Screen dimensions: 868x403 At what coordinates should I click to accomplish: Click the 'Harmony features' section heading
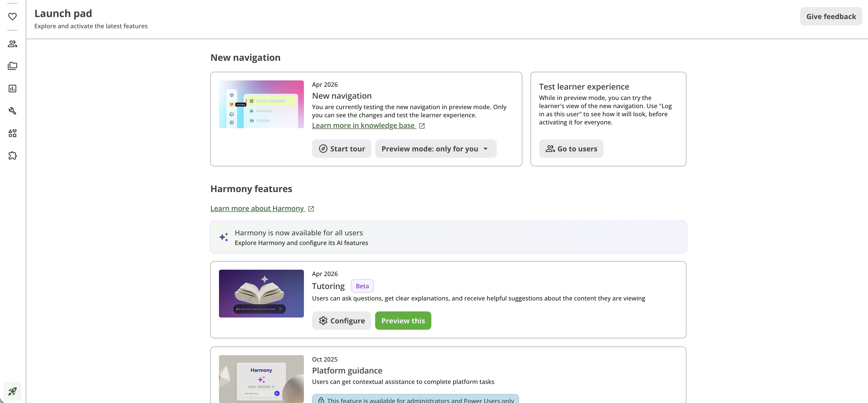click(251, 189)
